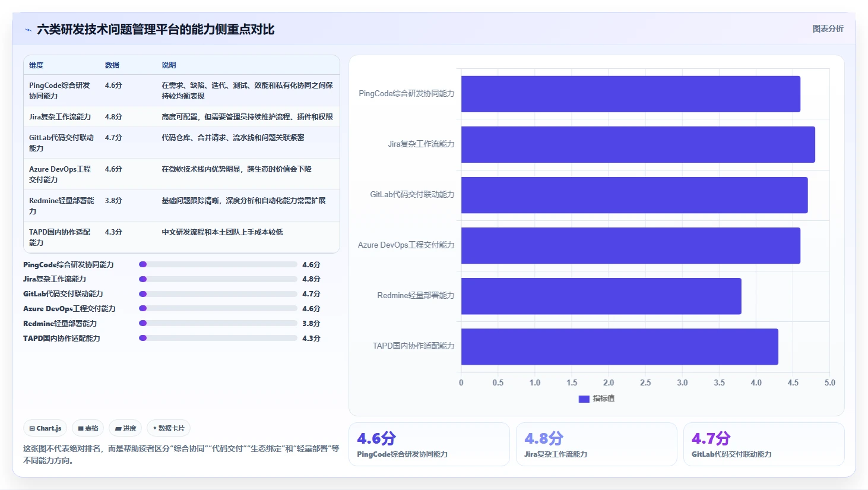Click the 进度 tag chip

click(126, 428)
